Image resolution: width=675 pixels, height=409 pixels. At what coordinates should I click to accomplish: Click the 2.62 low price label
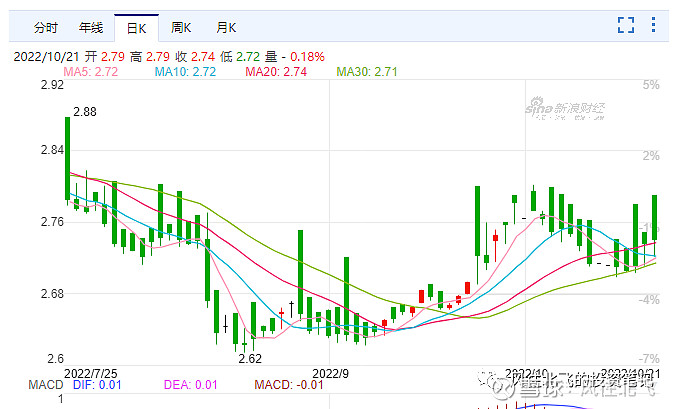click(x=250, y=358)
